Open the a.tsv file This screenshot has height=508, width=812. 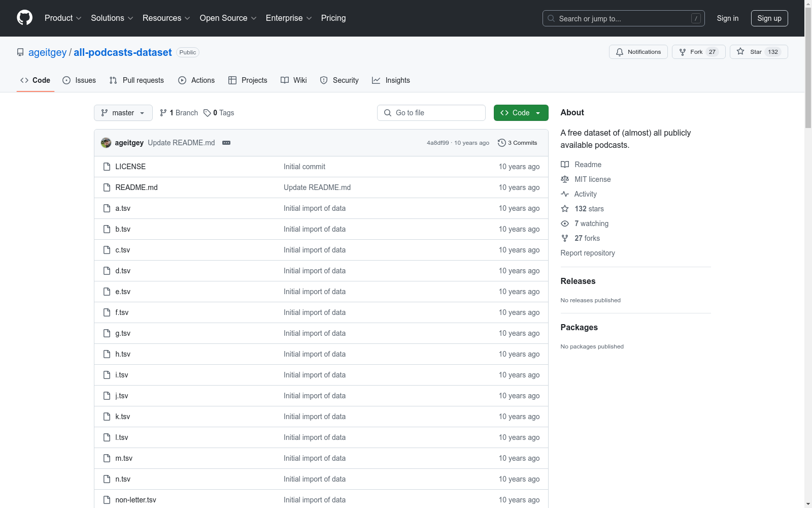click(123, 208)
